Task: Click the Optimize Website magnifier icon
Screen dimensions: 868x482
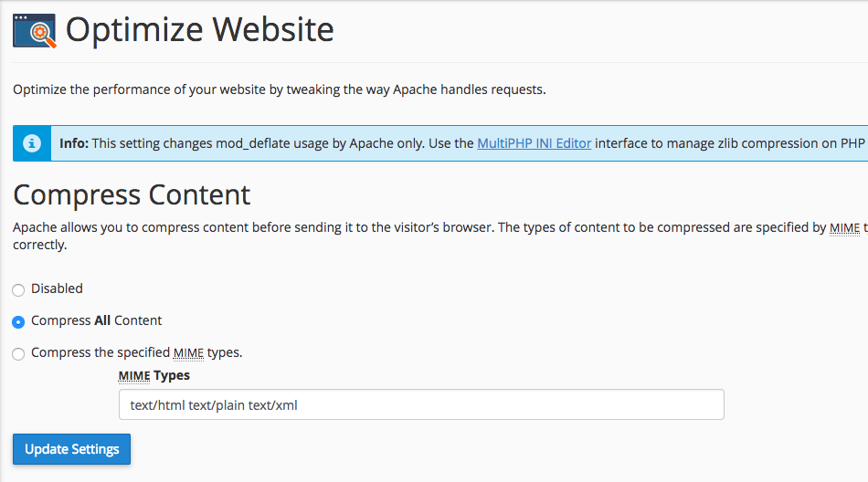Action: tap(35, 31)
